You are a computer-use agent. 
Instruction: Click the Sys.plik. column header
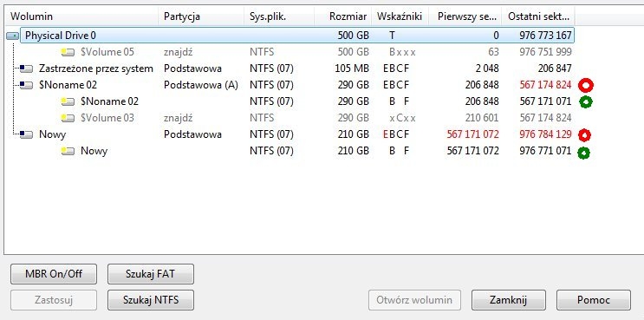(279, 16)
